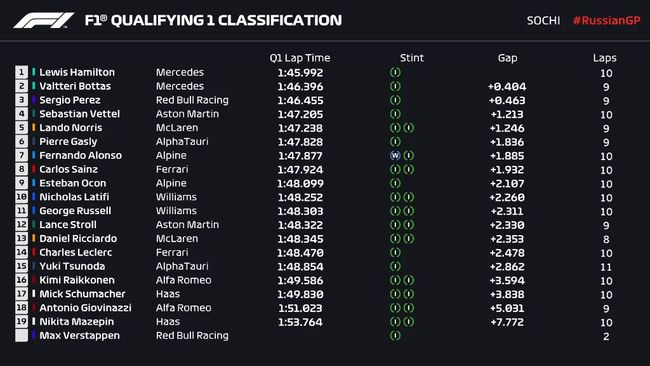Select the Laps column header
The height and width of the screenshot is (366, 650).
(x=604, y=58)
